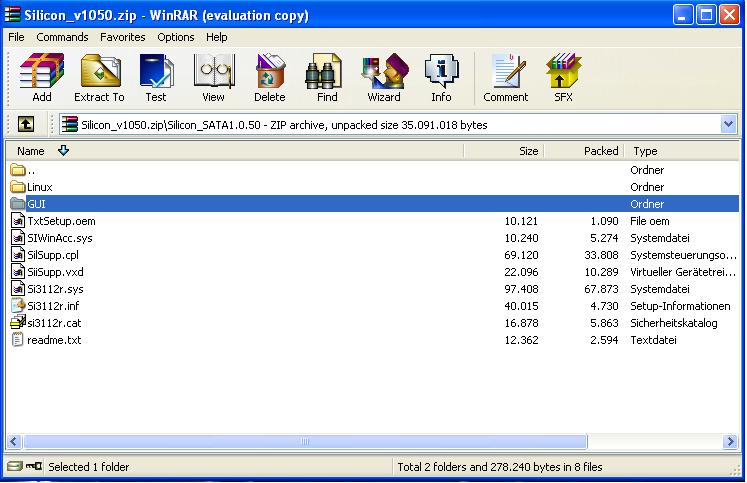Sort by the Name column header
The image size is (747, 483).
tap(234, 151)
